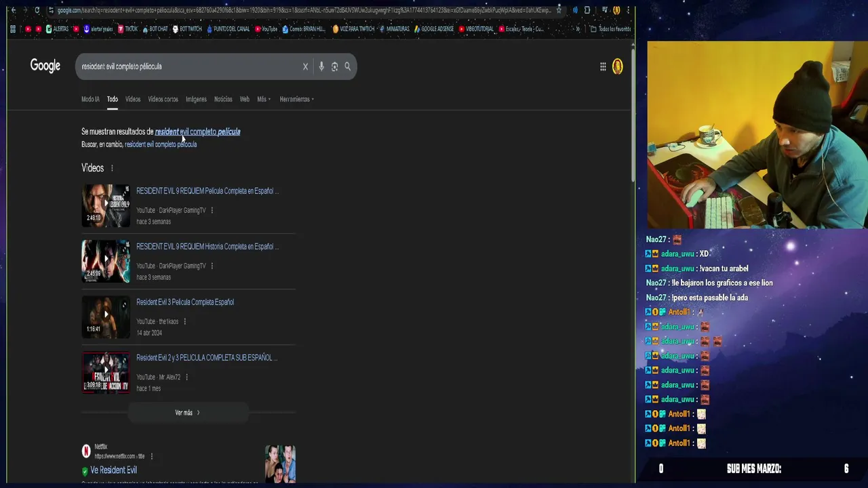868x488 pixels.
Task: Open PUNTOS DEL CANAL bookmark
Action: coord(229,29)
